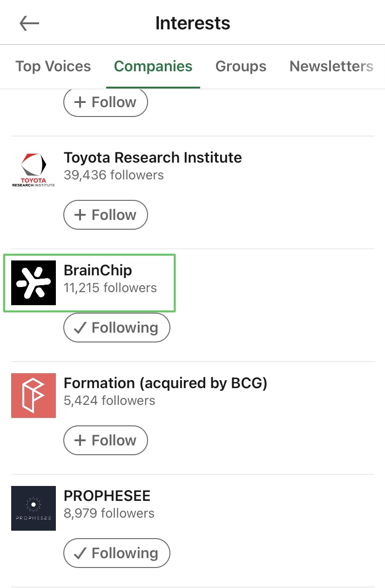Tap the PROPHESEE logo
Image resolution: width=385 pixels, height=588 pixels.
click(x=34, y=508)
